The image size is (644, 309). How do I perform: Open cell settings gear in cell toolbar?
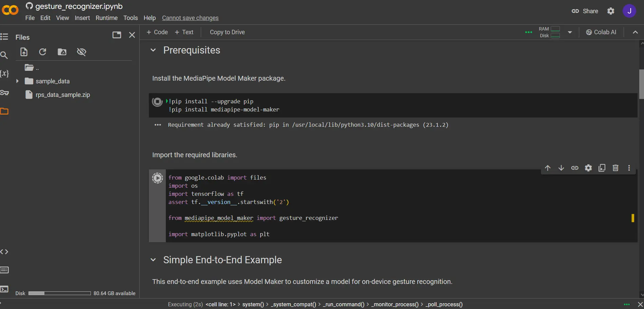coord(588,168)
